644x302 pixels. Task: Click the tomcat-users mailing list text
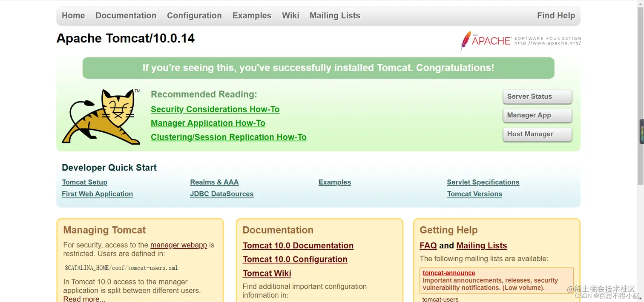point(440,299)
